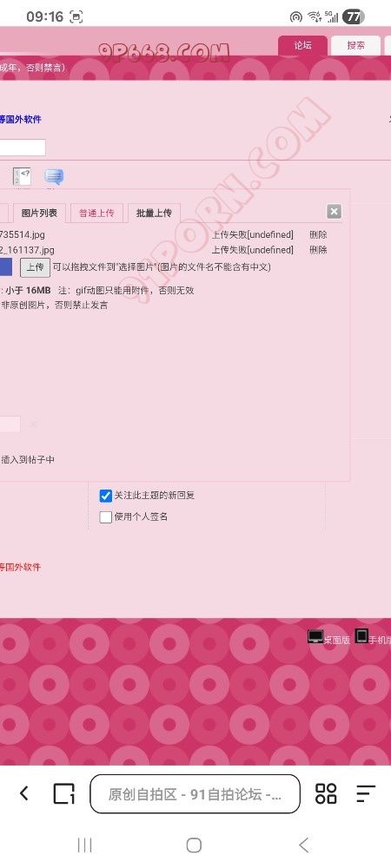Tap the browser back arrow
391x868 pixels.
(23, 793)
